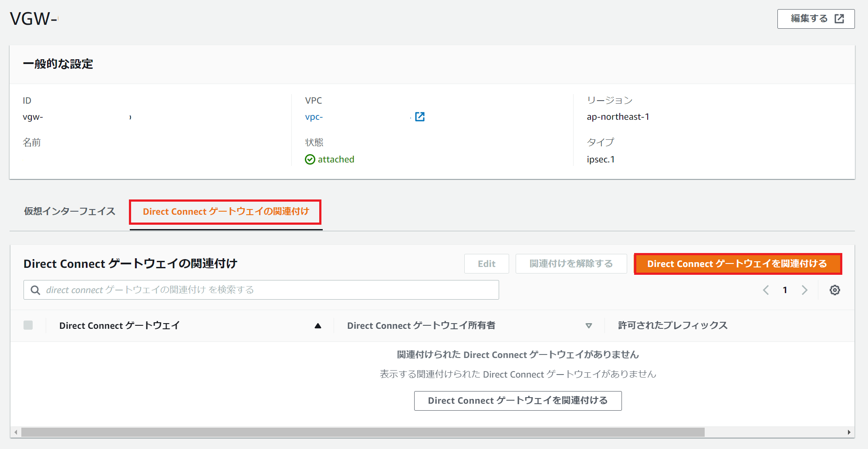
Task: Click the 許可されたプレフィックス column header
Action: pos(673,326)
